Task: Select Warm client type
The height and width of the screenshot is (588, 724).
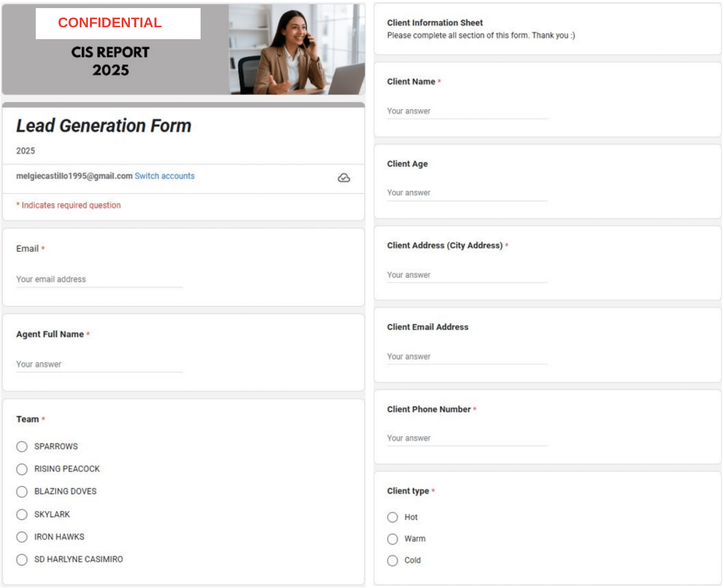Action: pos(392,539)
